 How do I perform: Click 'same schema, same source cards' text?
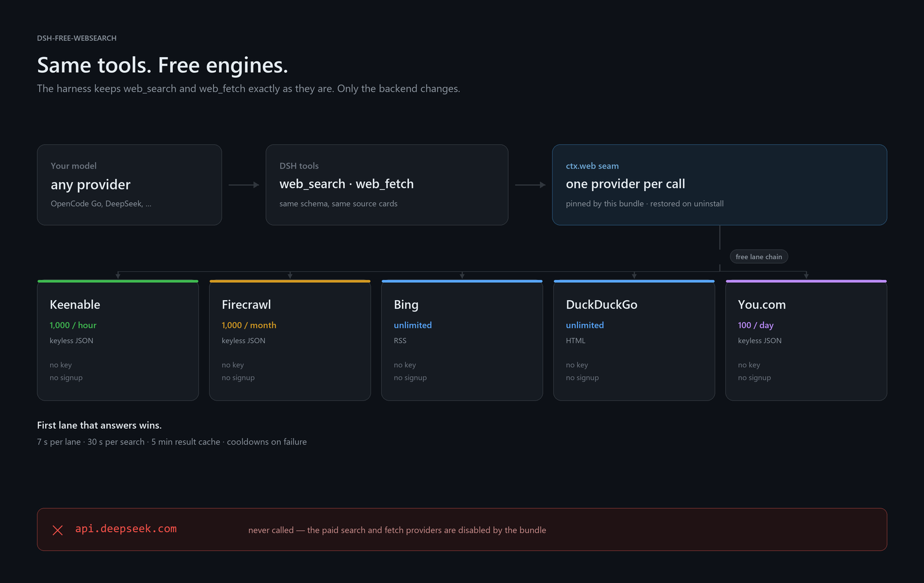(x=338, y=204)
